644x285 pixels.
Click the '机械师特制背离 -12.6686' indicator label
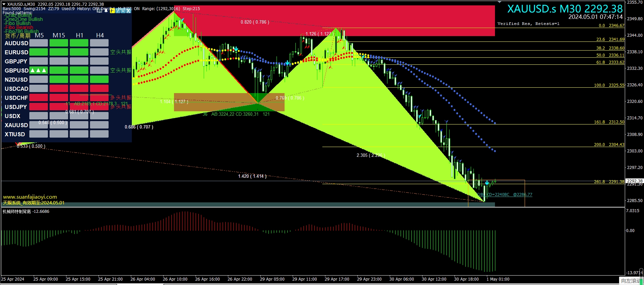tap(26, 211)
